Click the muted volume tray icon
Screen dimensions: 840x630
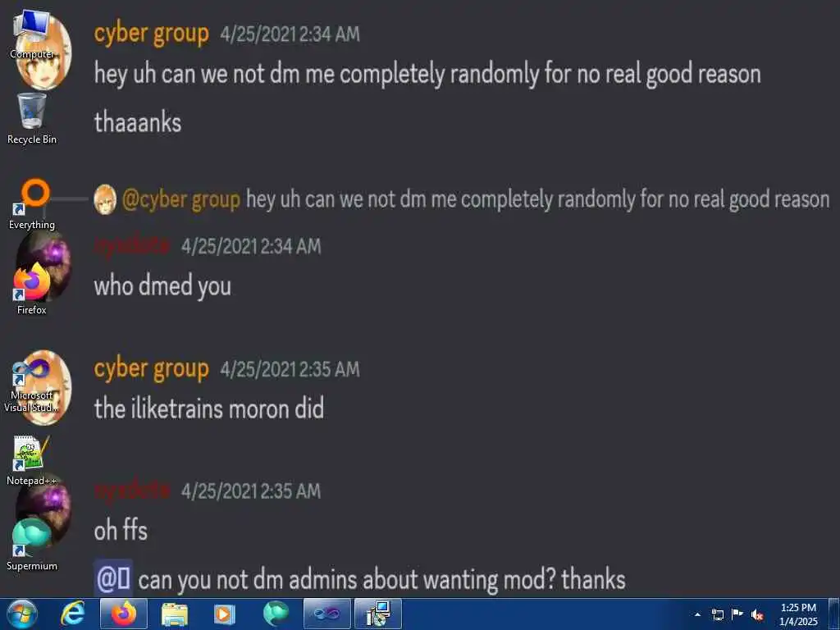click(757, 614)
